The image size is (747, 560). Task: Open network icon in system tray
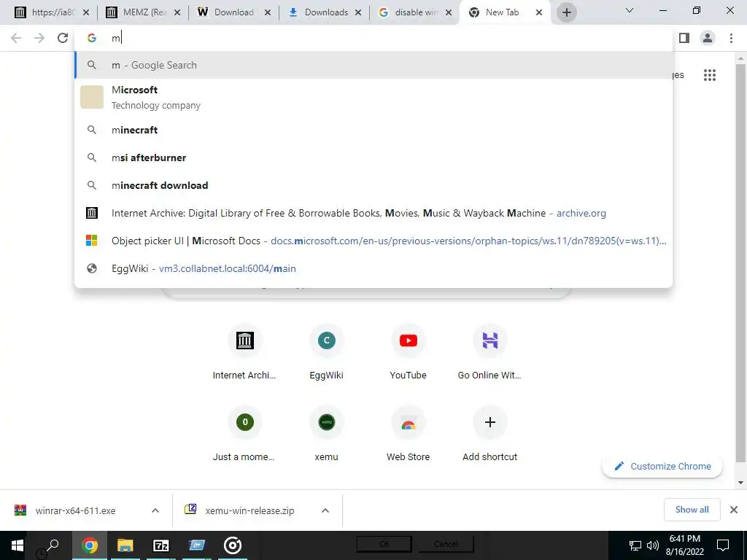(x=635, y=545)
